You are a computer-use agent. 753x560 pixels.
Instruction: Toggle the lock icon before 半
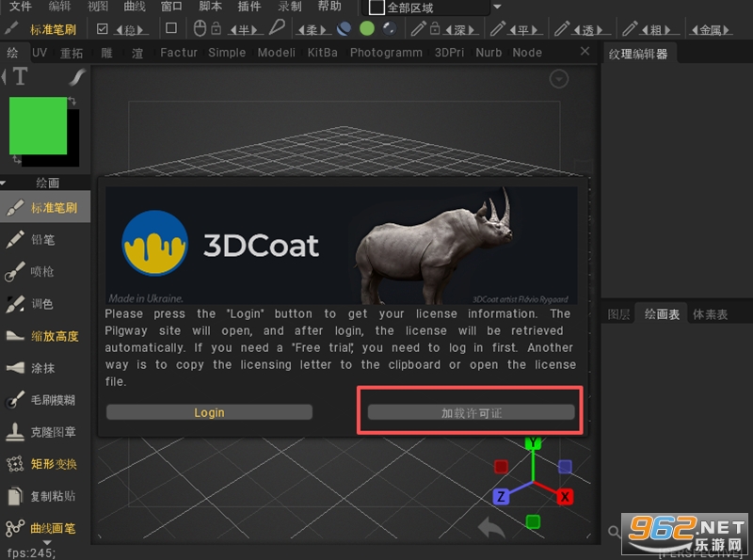[x=216, y=28]
